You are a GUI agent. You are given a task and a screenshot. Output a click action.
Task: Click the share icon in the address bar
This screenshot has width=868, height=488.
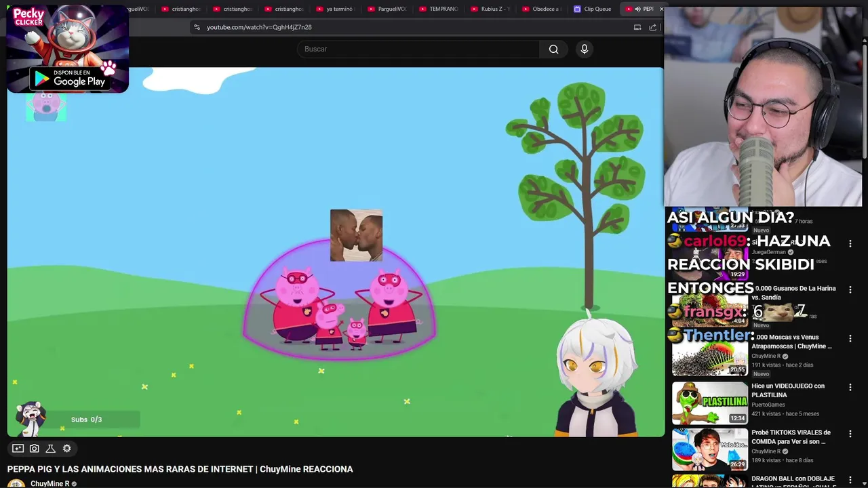652,27
